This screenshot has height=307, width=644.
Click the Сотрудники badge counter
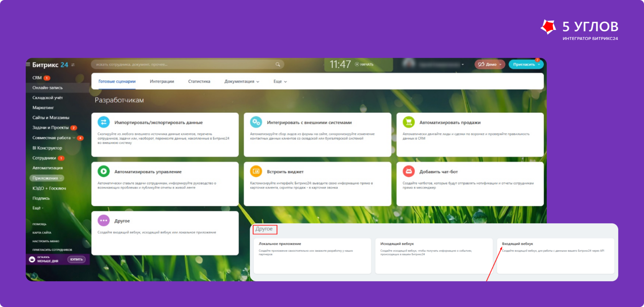pyautogui.click(x=61, y=158)
